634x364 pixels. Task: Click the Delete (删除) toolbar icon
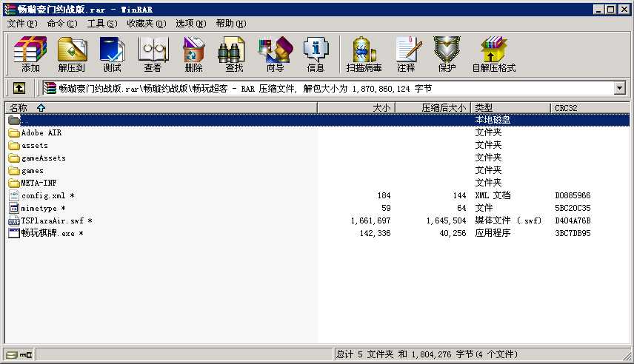(x=193, y=55)
